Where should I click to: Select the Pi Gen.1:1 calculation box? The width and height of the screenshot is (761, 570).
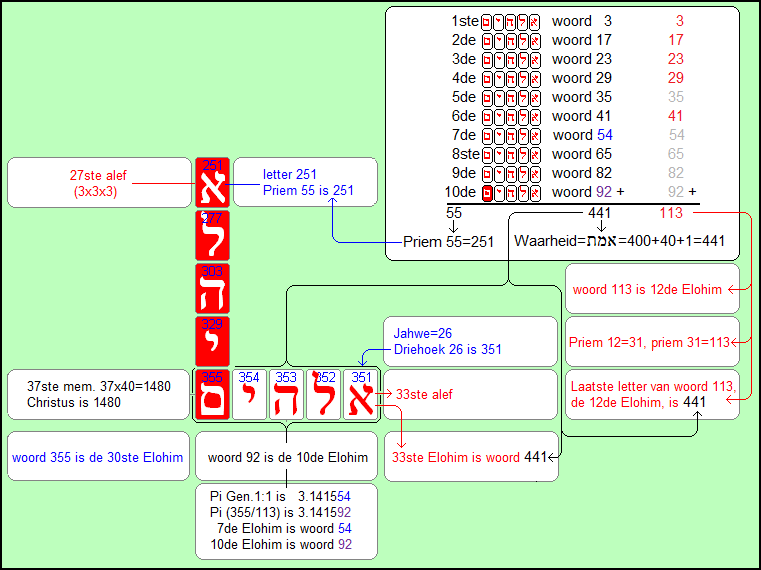pos(287,522)
